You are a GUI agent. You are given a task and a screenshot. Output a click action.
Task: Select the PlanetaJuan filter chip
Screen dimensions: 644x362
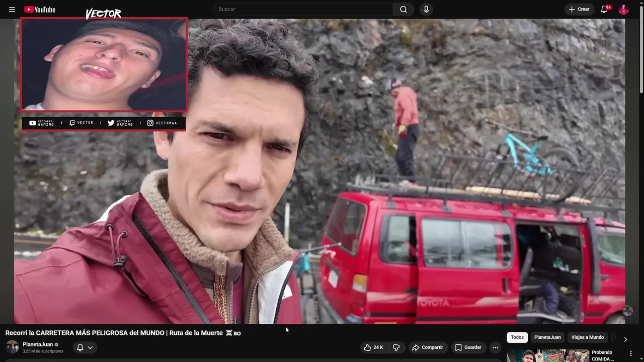[547, 337]
